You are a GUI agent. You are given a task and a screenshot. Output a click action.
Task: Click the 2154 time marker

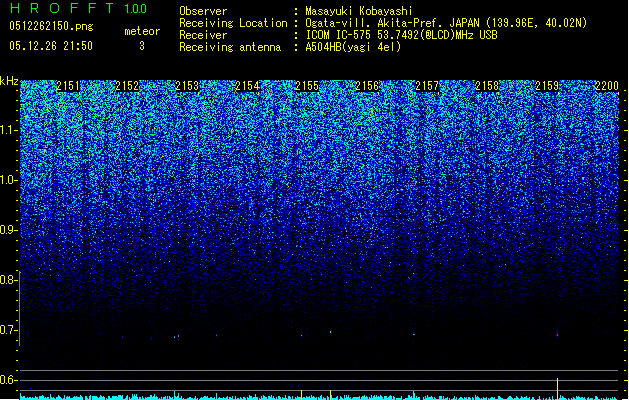pos(247,86)
